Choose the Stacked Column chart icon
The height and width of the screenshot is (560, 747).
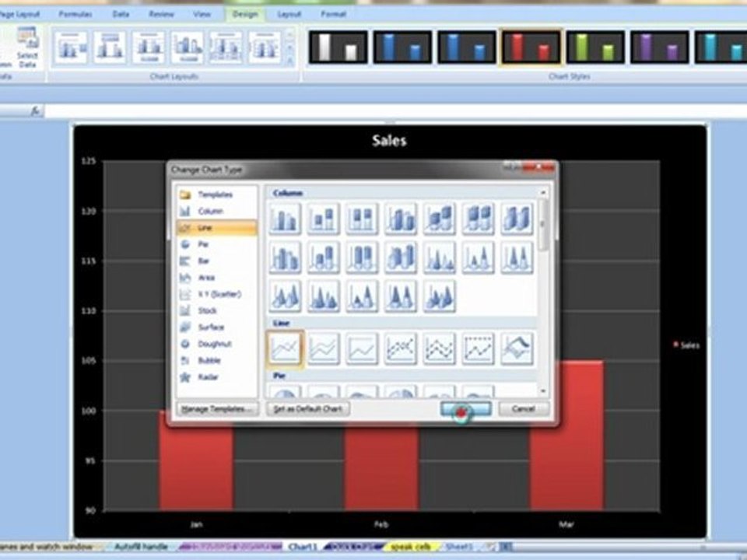point(324,219)
